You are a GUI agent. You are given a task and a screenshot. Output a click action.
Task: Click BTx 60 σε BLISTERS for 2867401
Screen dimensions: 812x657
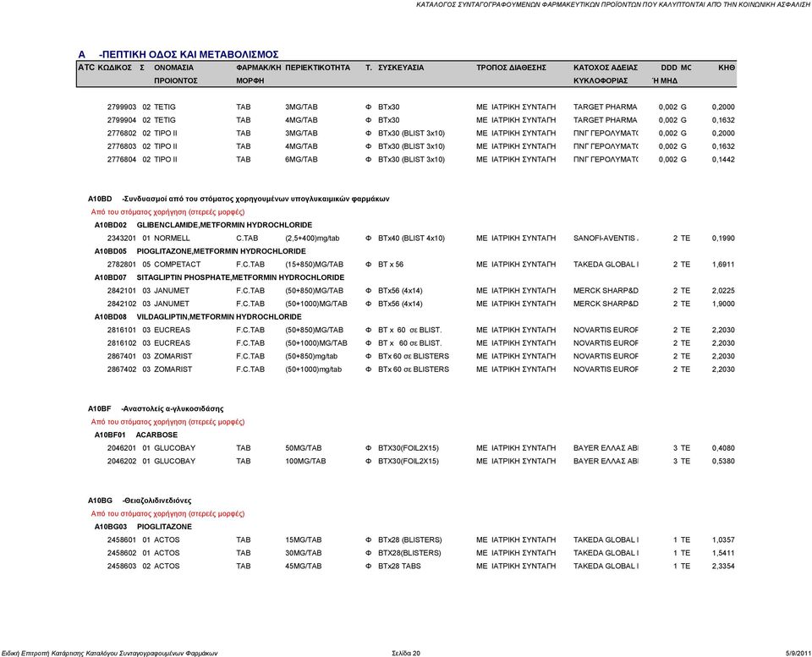pyautogui.click(x=414, y=356)
